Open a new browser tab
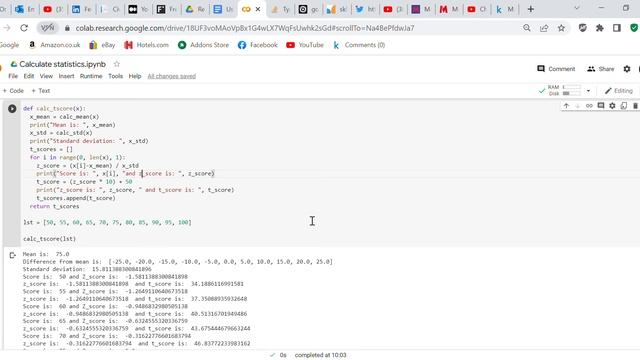640x360 pixels. pyautogui.click(x=531, y=9)
